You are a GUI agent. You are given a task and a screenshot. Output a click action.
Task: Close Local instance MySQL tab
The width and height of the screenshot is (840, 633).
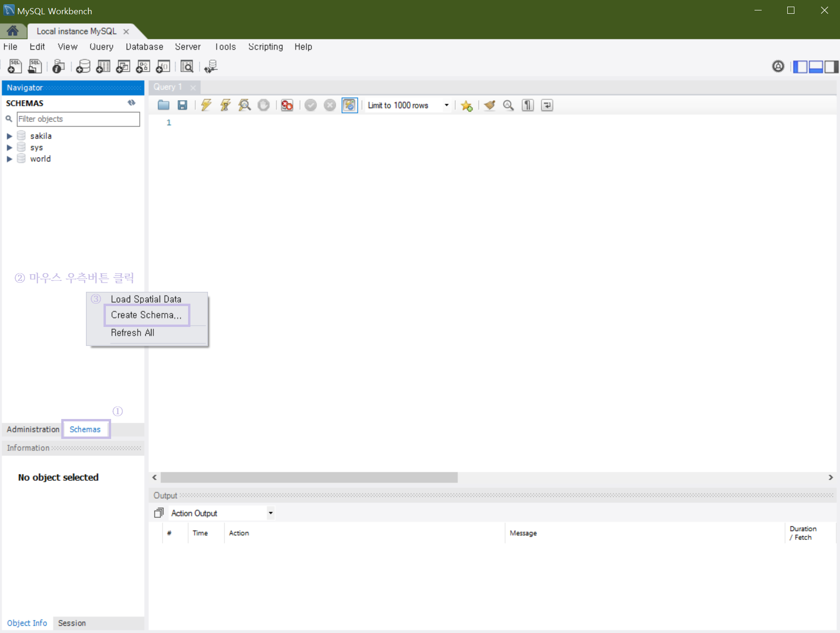pyautogui.click(x=126, y=31)
